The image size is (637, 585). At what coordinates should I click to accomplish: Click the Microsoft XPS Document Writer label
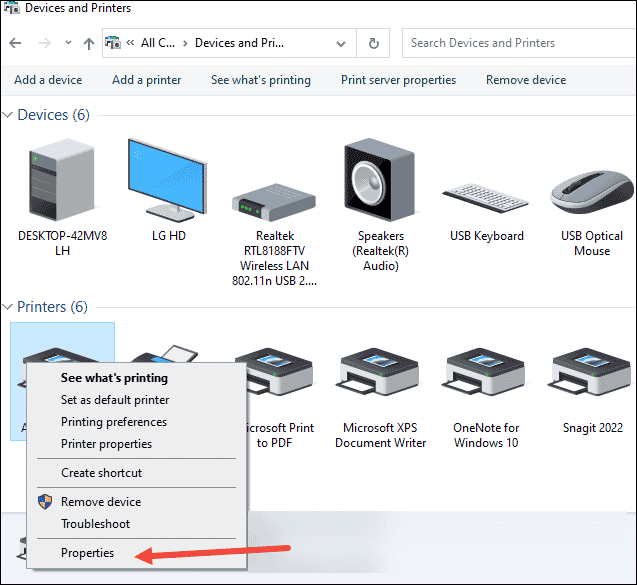tap(380, 435)
